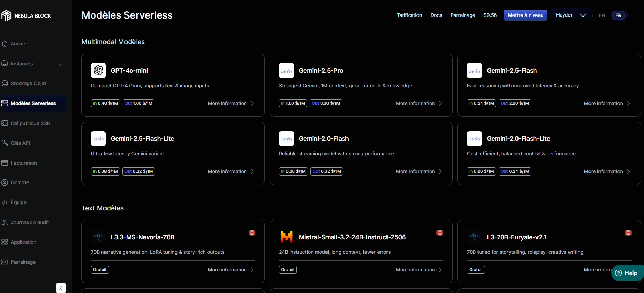Go to Facturation in sidebar
The image size is (644, 293).
pos(24,163)
